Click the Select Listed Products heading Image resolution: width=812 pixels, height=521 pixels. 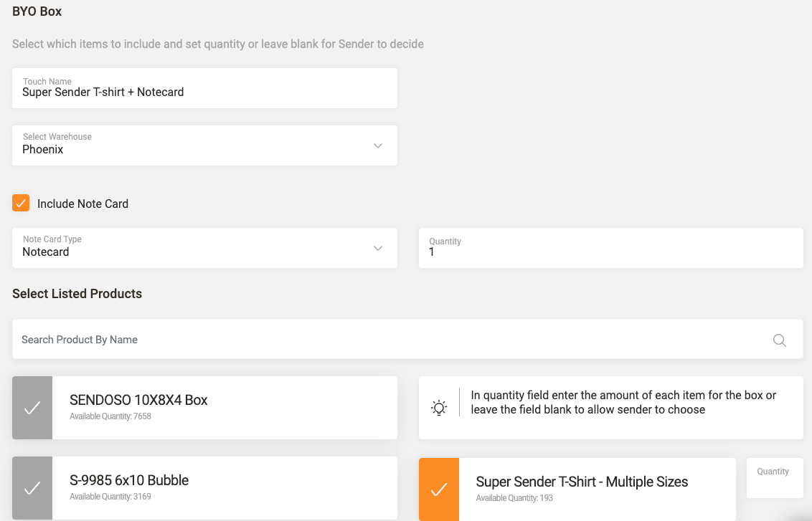77,294
